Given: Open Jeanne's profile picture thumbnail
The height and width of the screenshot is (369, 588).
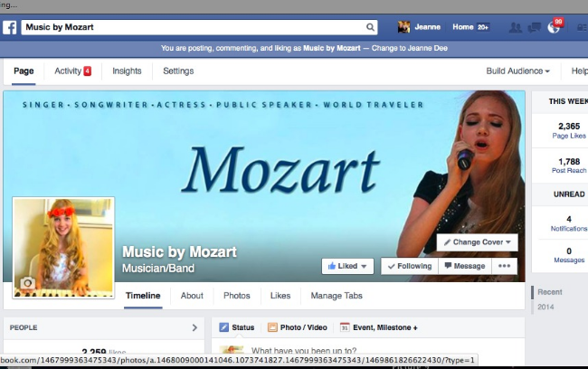Looking at the screenshot, I should pyautogui.click(x=403, y=27).
